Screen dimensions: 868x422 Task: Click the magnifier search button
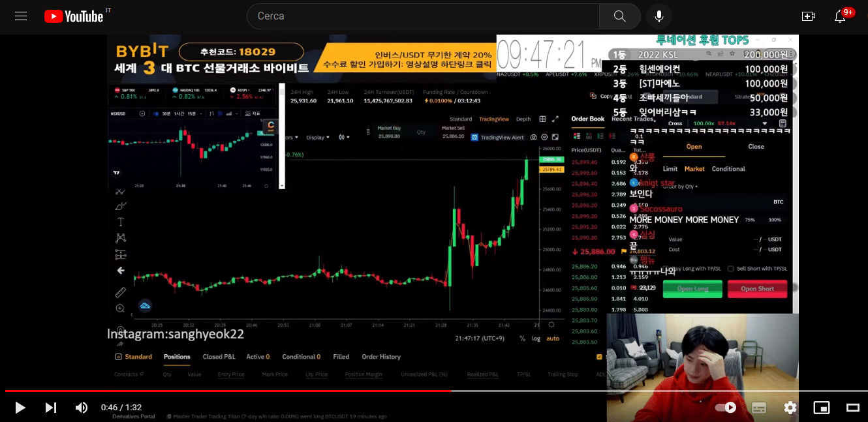click(x=620, y=16)
